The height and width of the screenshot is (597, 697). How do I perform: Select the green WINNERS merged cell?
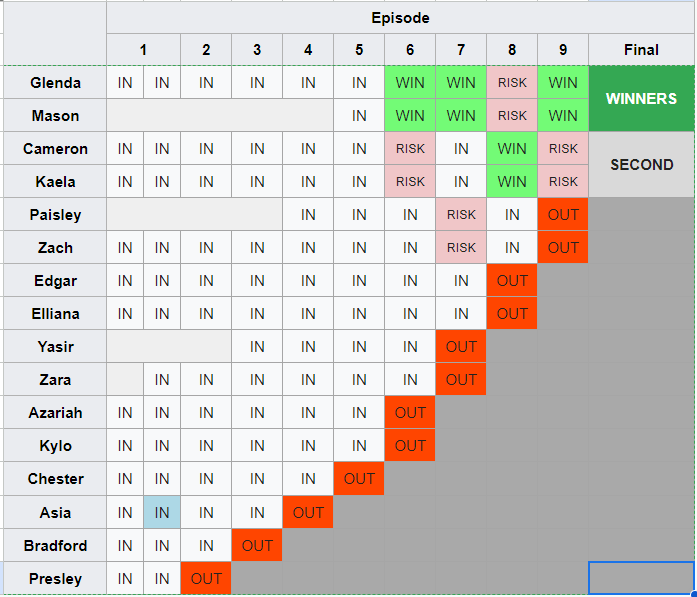(641, 99)
